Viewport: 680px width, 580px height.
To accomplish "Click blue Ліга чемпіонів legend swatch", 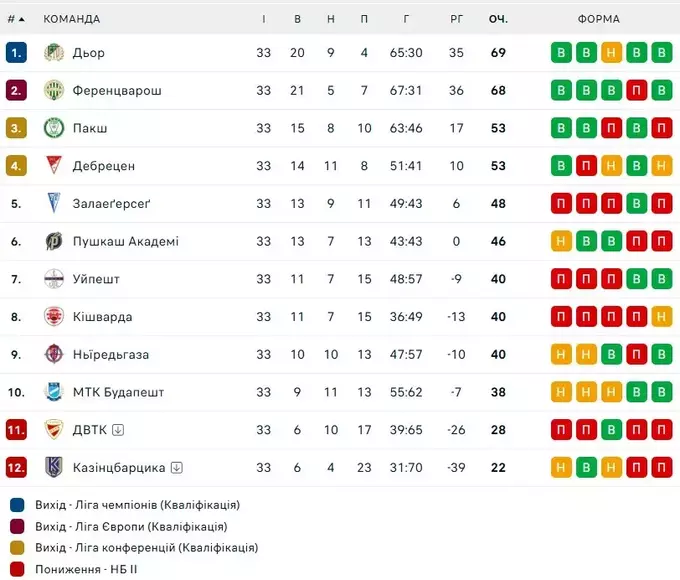I will 17,505.
